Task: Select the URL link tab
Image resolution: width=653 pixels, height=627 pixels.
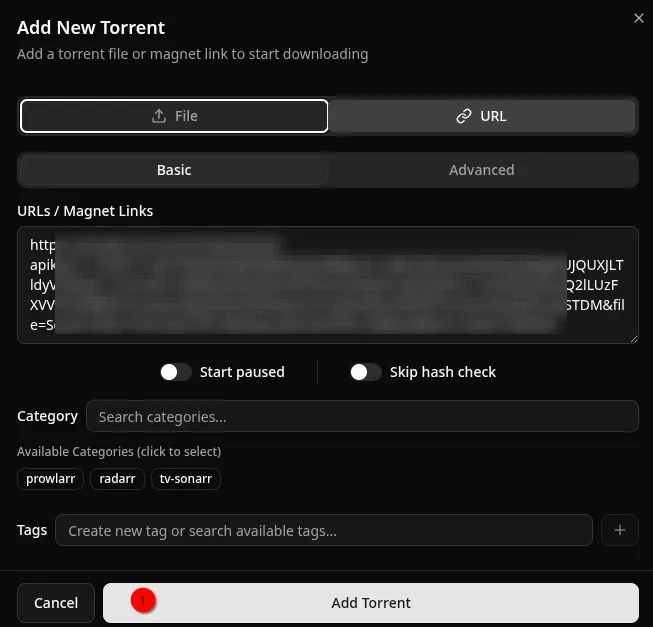Action: (x=482, y=116)
